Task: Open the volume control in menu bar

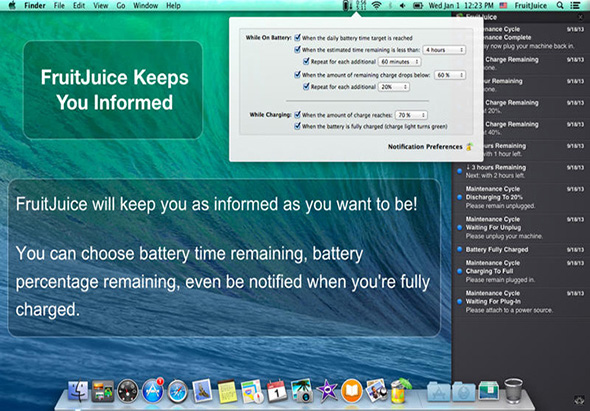Action: (402, 6)
